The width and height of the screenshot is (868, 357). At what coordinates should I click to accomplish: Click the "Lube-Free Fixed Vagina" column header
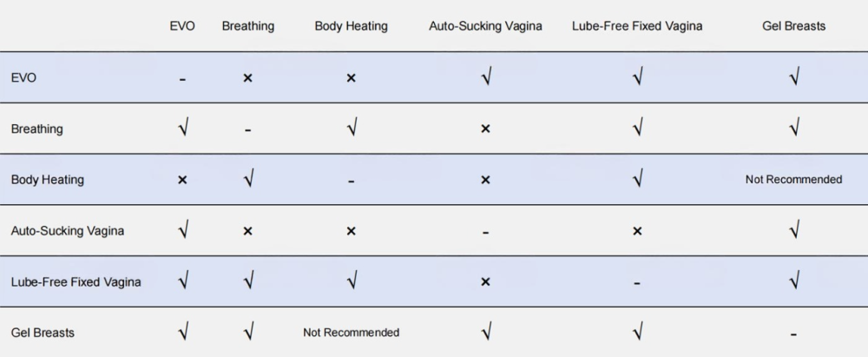pos(637,26)
